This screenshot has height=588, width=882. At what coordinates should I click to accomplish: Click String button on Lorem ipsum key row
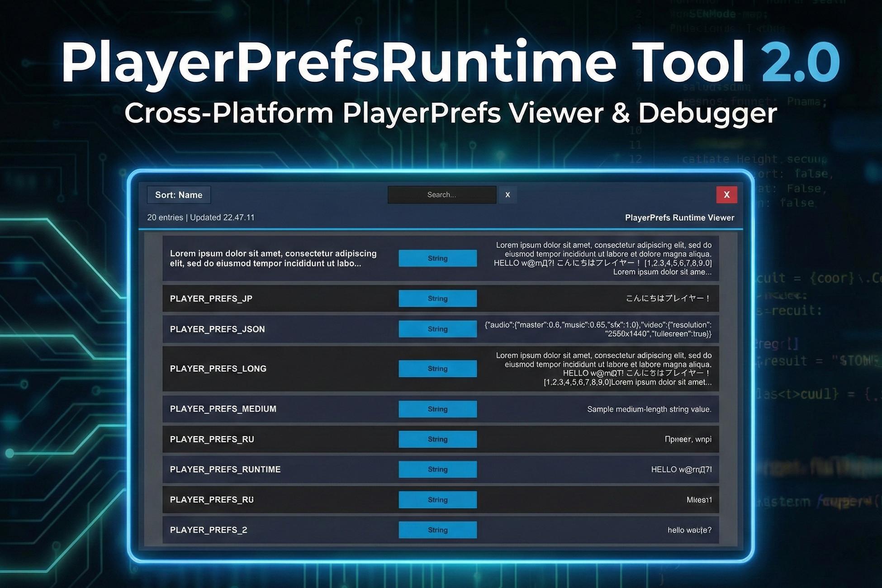coord(437,258)
